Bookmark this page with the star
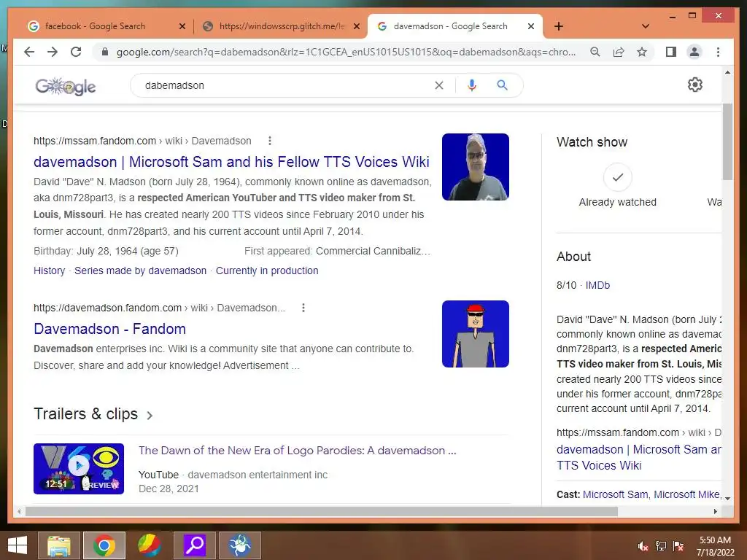This screenshot has width=747, height=560. tap(642, 52)
